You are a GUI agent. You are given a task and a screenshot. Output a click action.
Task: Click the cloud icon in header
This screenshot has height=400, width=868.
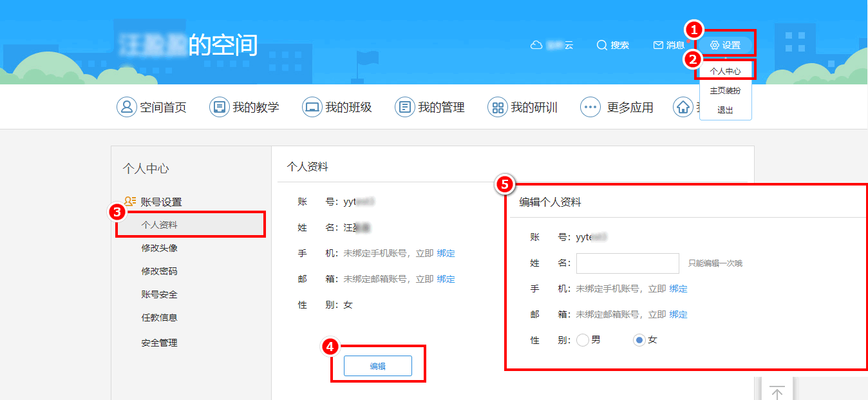(536, 45)
